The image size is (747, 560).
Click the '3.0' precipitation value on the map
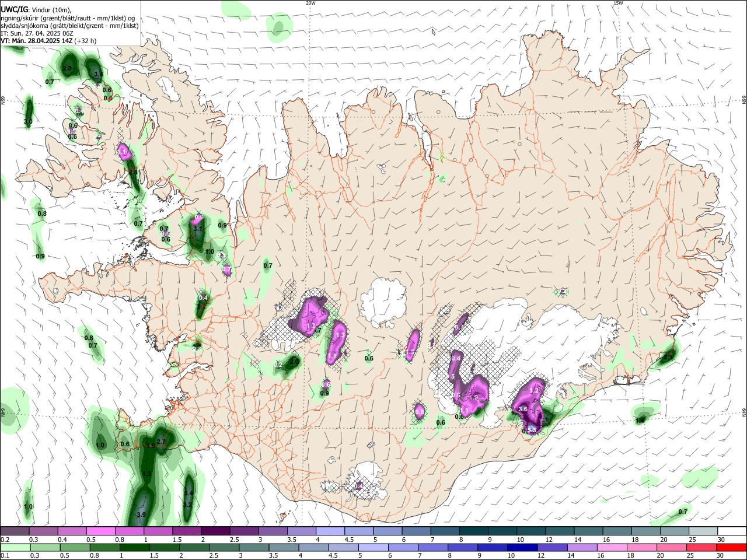(28, 121)
